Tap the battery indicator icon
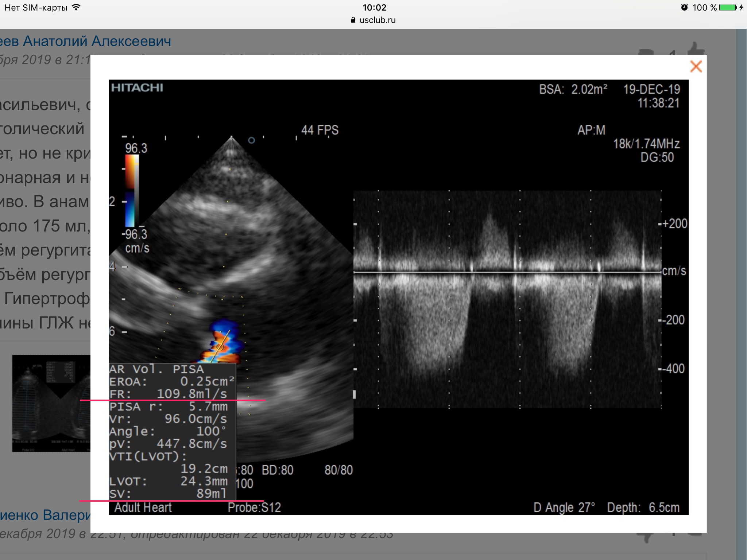The height and width of the screenshot is (560, 747). tap(728, 7)
